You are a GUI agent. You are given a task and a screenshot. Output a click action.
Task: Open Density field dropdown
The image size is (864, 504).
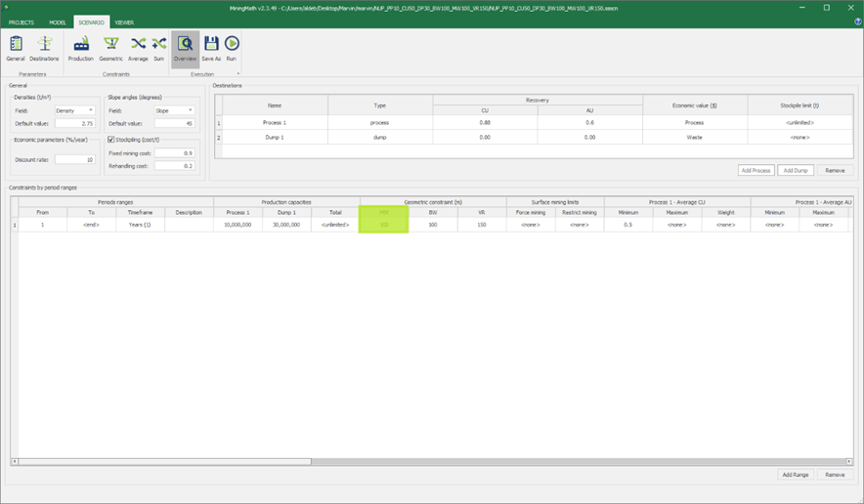pyautogui.click(x=74, y=110)
